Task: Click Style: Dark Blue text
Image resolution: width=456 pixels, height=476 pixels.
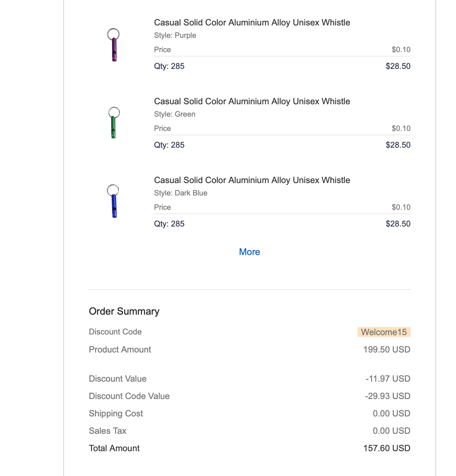Action: [180, 193]
